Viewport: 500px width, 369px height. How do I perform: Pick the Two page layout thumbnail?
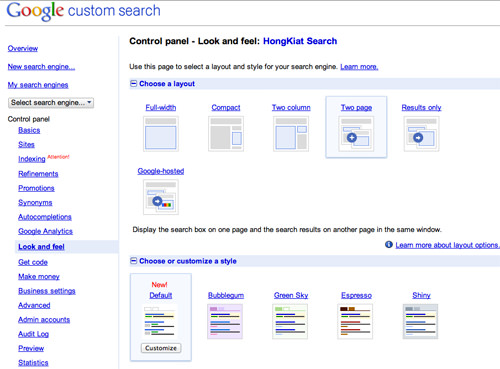click(356, 134)
